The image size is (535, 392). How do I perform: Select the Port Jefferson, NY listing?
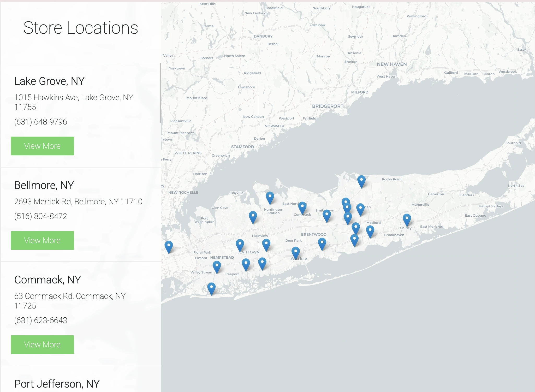(57, 384)
